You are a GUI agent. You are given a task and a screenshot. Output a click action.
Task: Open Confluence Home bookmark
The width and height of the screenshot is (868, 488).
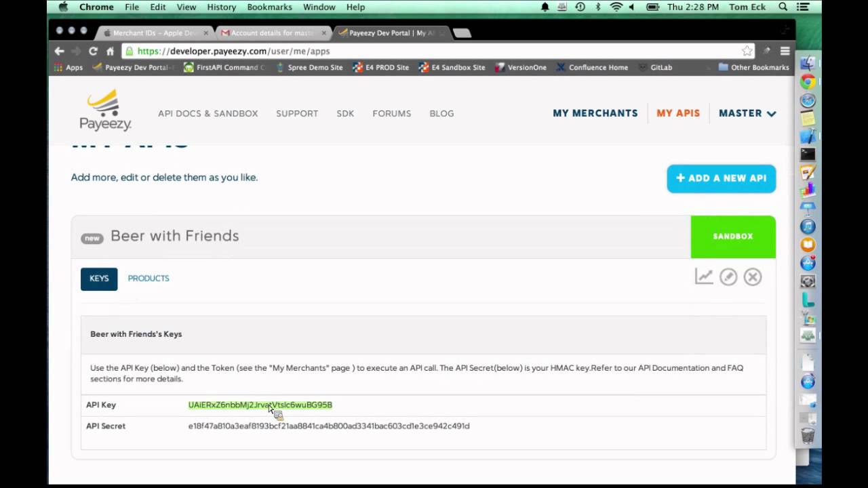[592, 68]
